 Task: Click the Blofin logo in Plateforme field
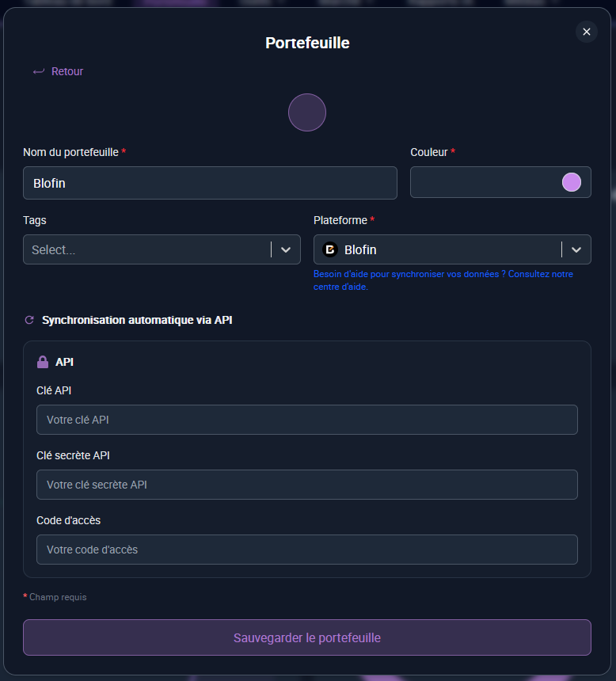tap(331, 249)
